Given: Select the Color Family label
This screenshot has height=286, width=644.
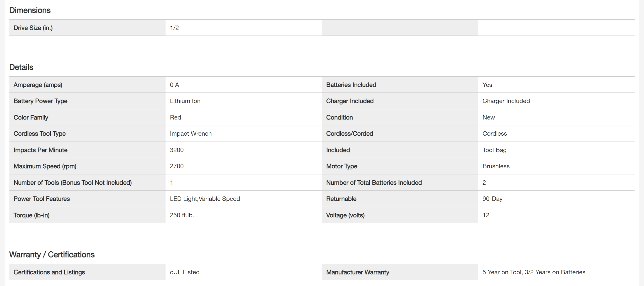Looking at the screenshot, I should click(x=31, y=117).
